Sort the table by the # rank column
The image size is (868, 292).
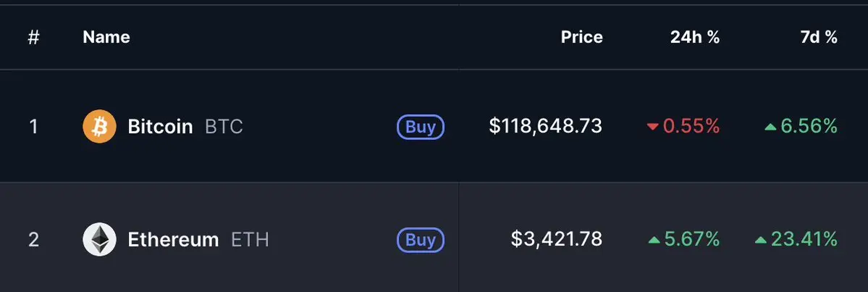coord(34,37)
